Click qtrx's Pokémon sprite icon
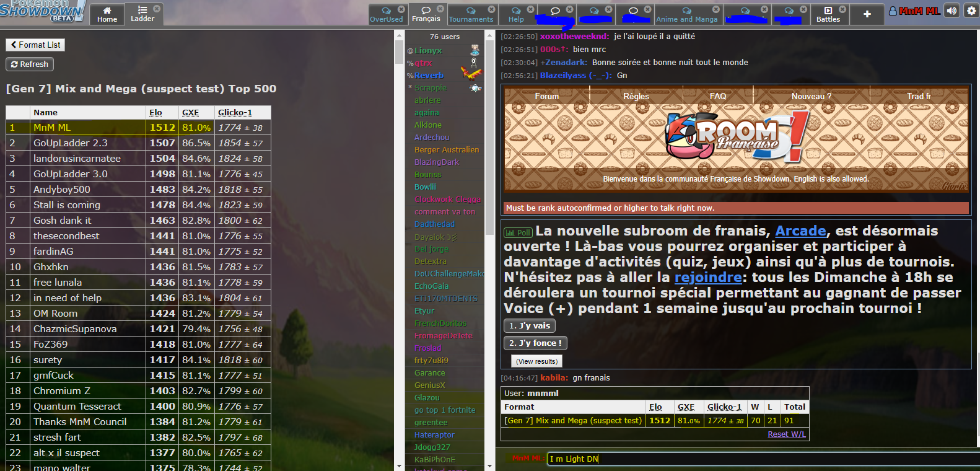The height and width of the screenshot is (471, 980). pyautogui.click(x=474, y=63)
